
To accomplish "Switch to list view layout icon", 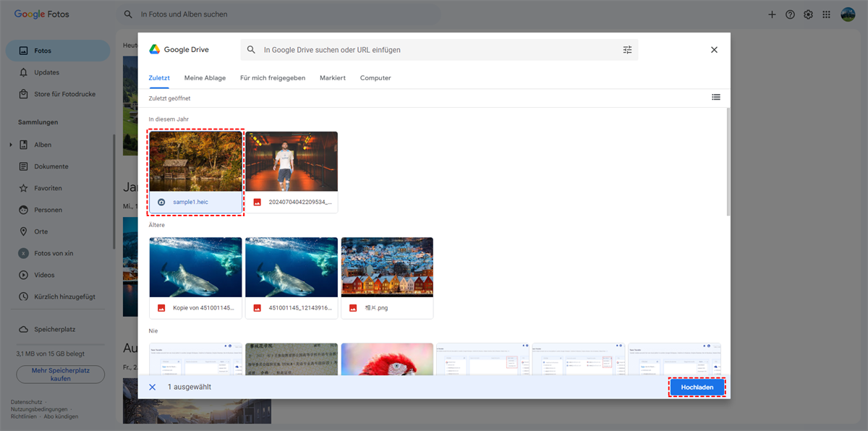I will 715,97.
